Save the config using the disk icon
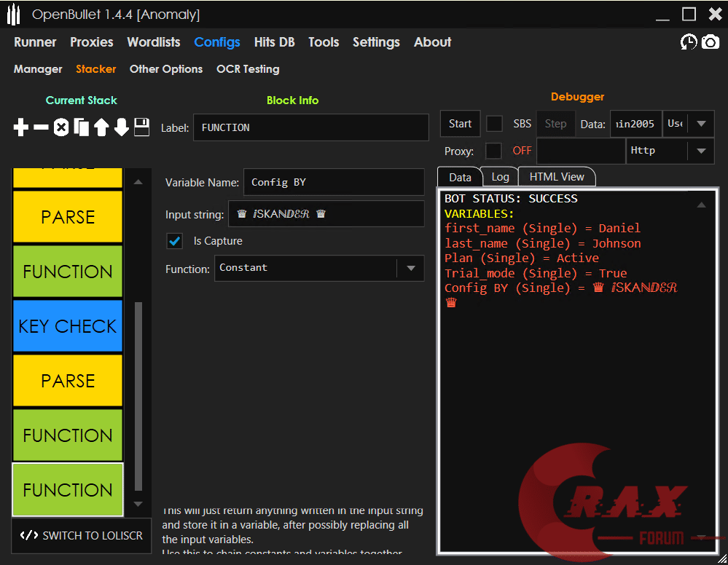Viewport: 728px width, 565px height. pos(143,127)
